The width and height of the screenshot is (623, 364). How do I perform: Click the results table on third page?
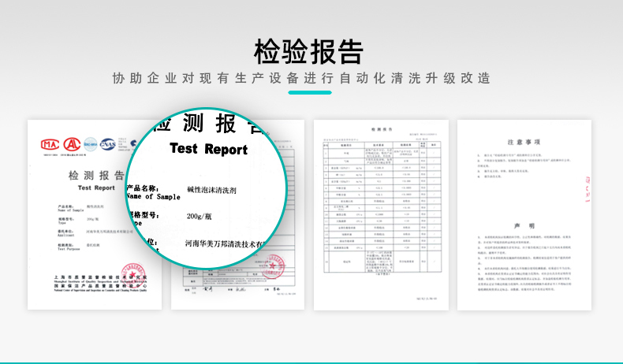[382, 206]
